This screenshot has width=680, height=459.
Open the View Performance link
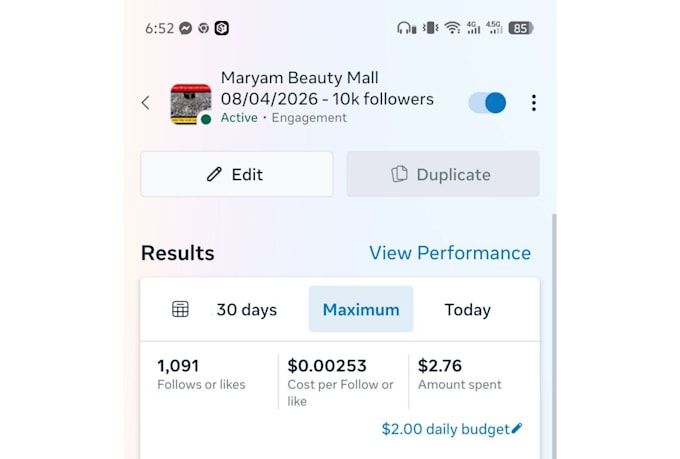(x=450, y=253)
